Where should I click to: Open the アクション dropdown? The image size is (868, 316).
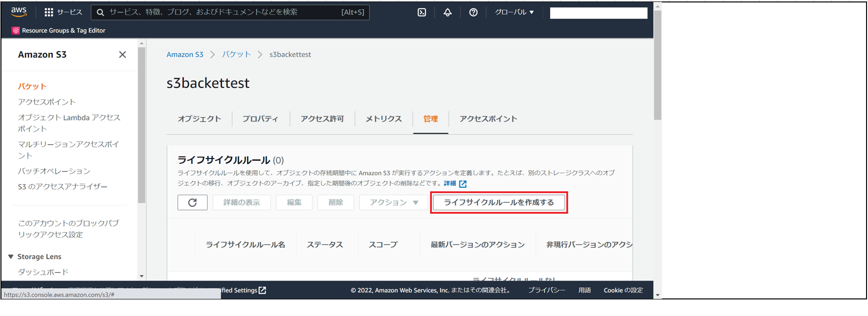(x=393, y=202)
